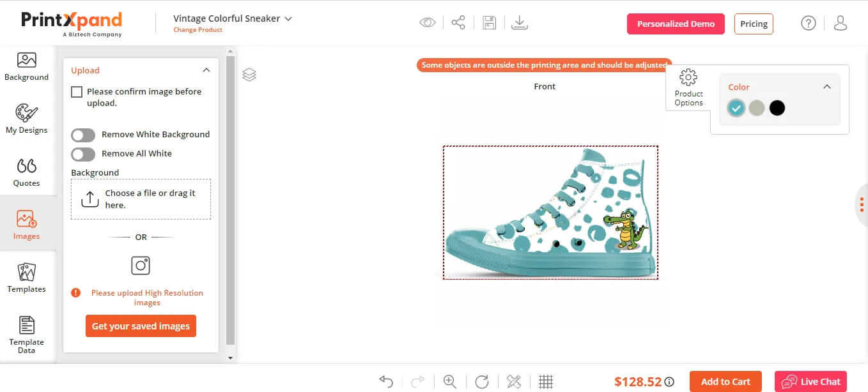Toggle the grid view icon
Image resolution: width=868 pixels, height=392 pixels.
click(x=545, y=381)
